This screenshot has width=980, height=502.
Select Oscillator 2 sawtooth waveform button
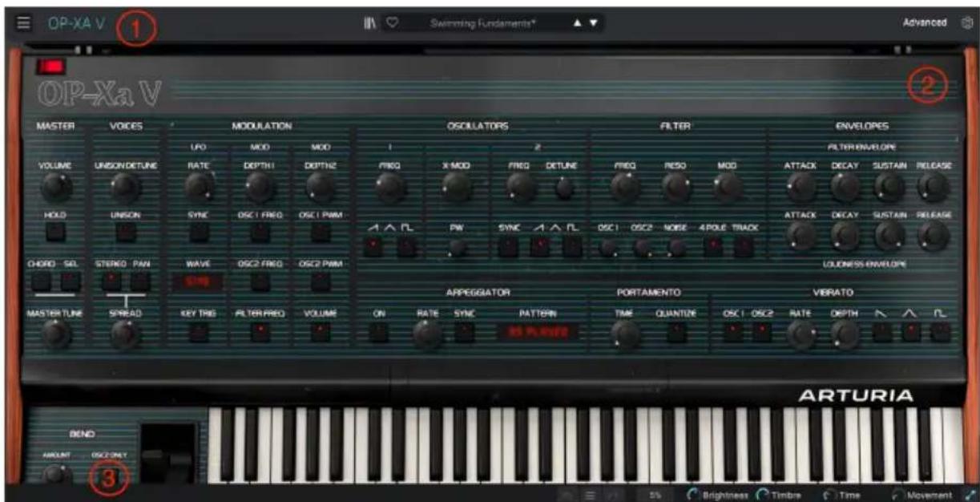click(x=540, y=248)
